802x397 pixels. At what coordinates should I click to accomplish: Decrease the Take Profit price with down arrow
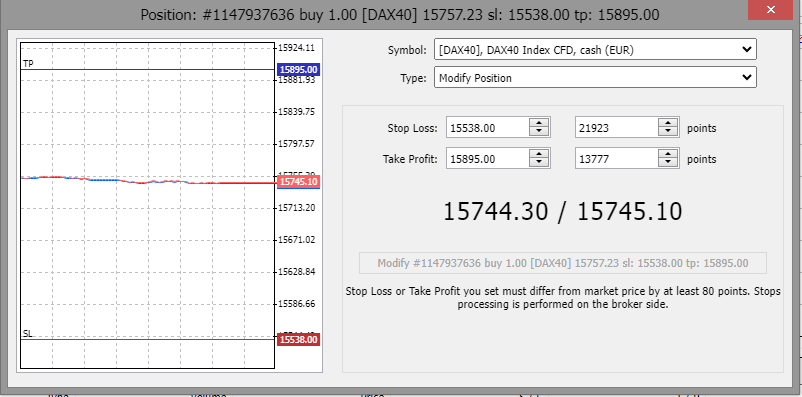(x=539, y=163)
